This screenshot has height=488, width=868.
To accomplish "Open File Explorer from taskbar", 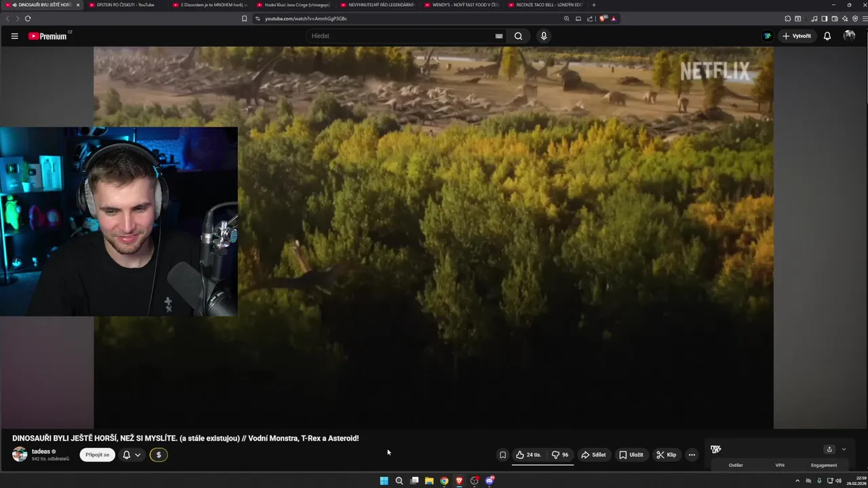I will [429, 481].
